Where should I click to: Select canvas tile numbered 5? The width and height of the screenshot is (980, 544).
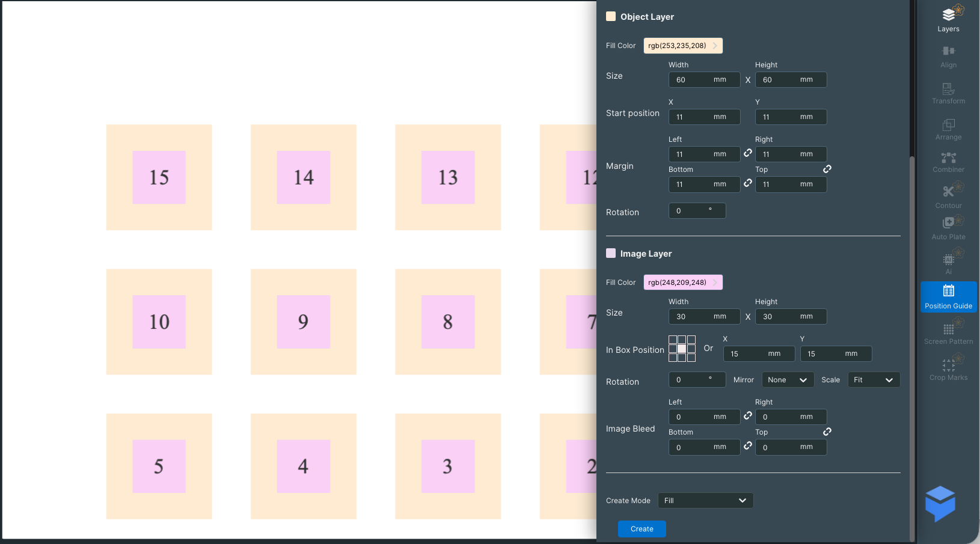coord(159,466)
